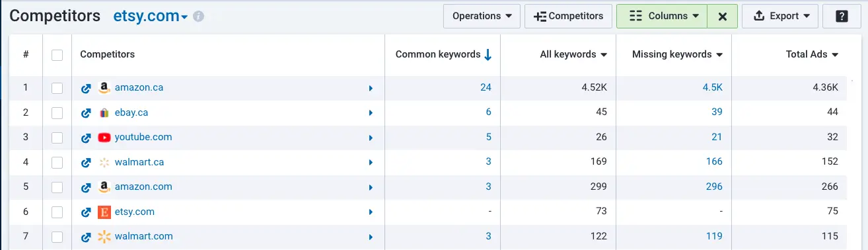Expand the amazon.ca row arrow
This screenshot has width=868, height=250.
pyautogui.click(x=371, y=88)
